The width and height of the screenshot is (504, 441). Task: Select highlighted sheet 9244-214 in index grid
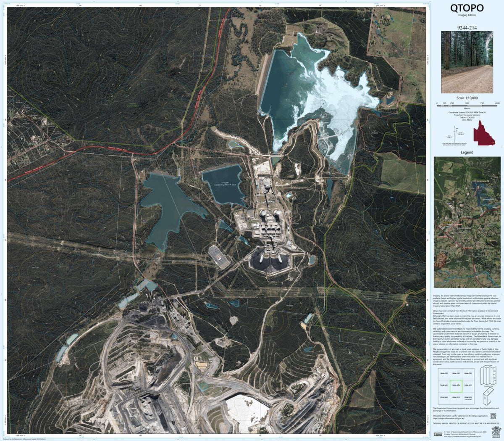456,385
